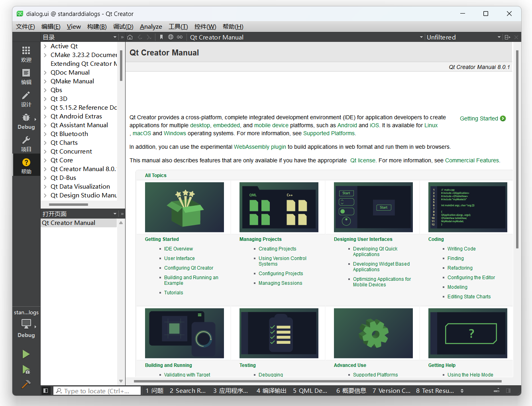Click the green Run button
The image size is (532, 406).
26,354
